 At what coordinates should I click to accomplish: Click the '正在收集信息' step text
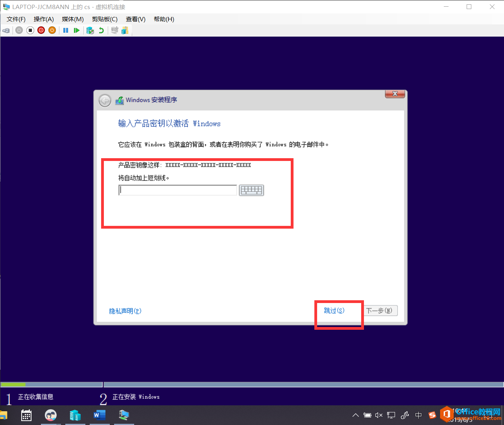[x=35, y=397]
